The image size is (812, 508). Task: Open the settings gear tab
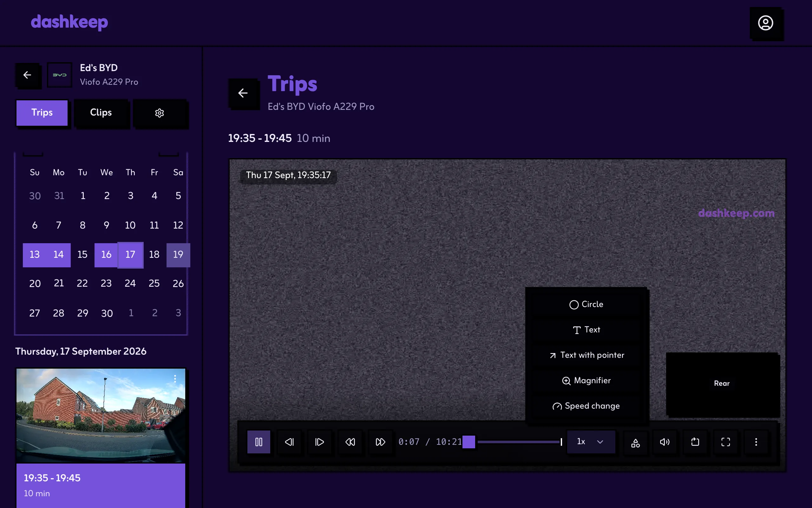click(x=159, y=113)
